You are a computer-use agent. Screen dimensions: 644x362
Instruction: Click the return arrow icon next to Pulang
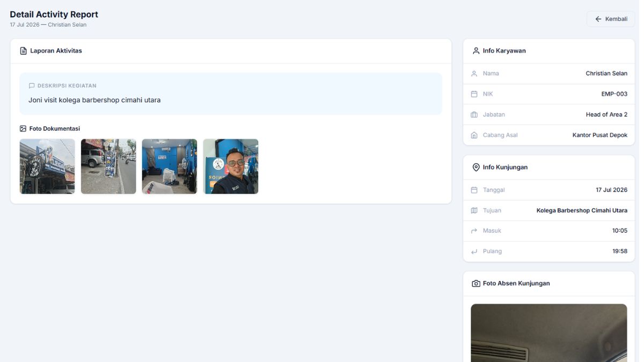474,252
